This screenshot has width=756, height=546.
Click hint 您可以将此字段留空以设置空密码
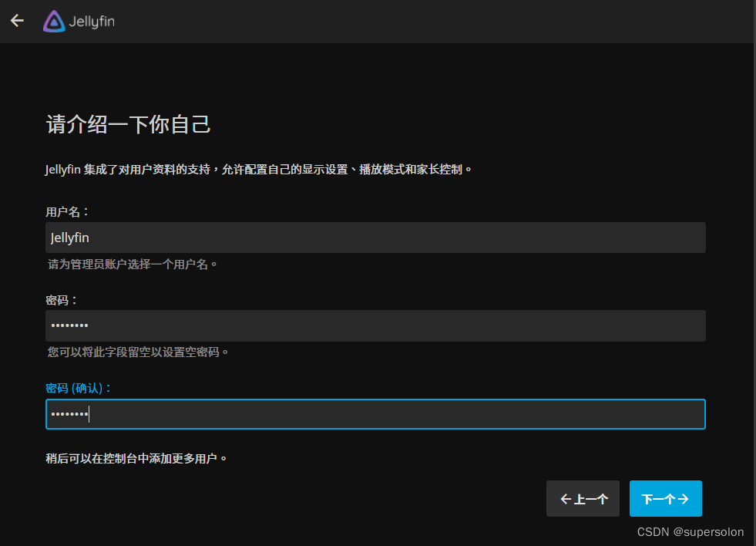[137, 352]
